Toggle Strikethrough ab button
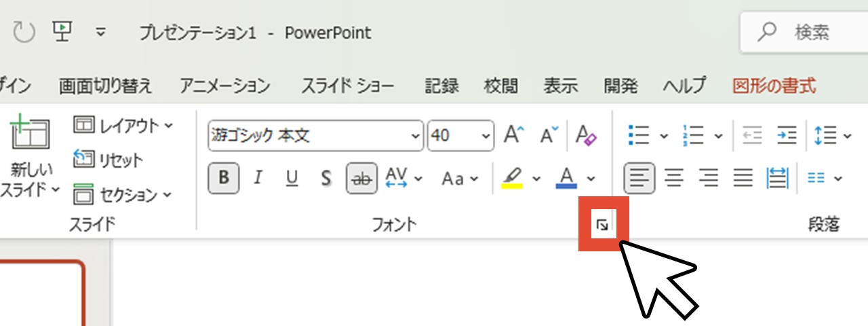This screenshot has width=868, height=326. 362,178
